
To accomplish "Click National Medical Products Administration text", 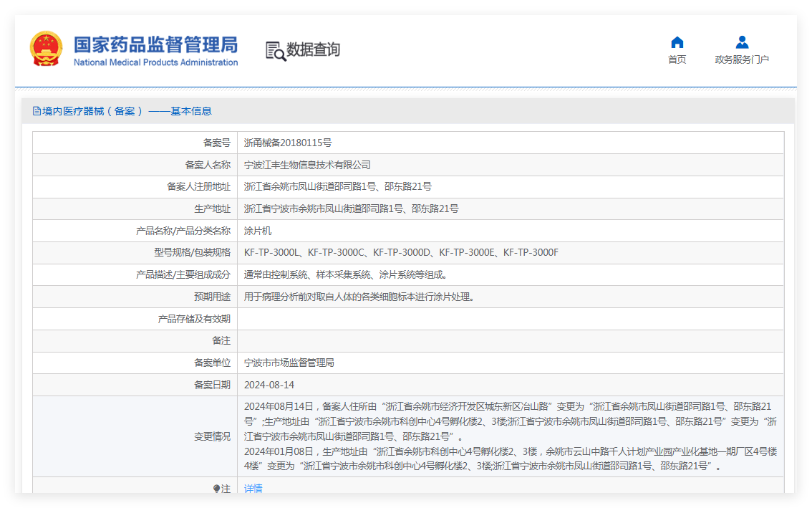I will (x=155, y=62).
